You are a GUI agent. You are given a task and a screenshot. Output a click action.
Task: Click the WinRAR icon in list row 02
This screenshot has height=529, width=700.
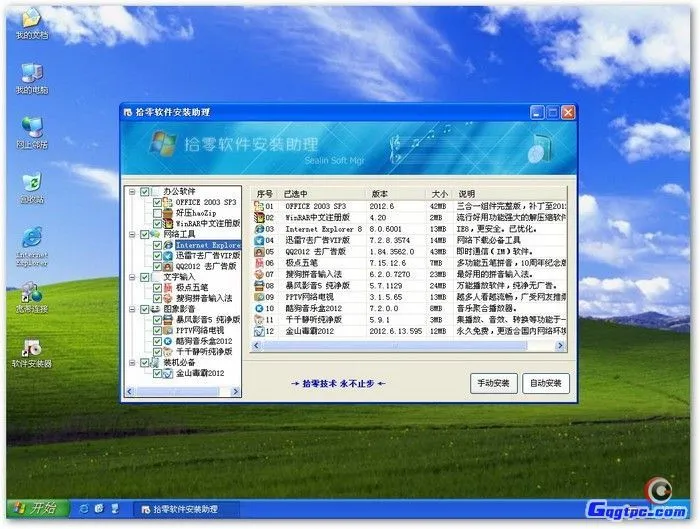(259, 217)
